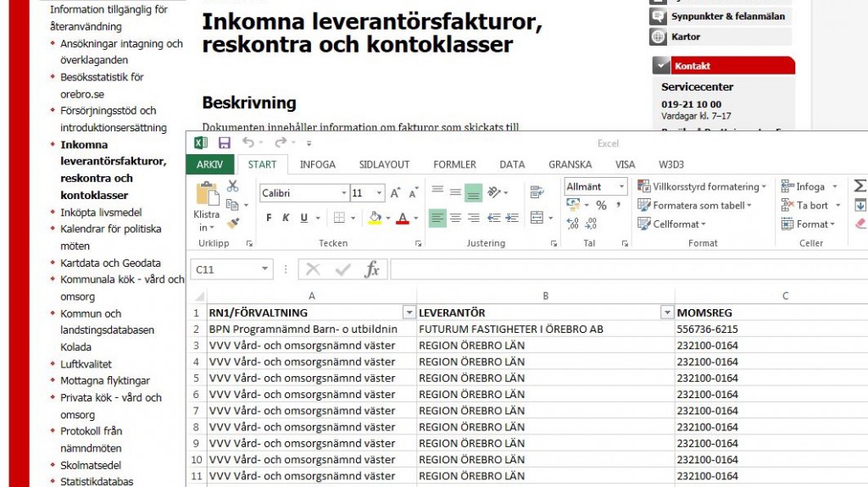Select cell FUTURUM FASTIGHETER I ÖREBRO AB
Viewport: 868px width, 487px height.
pyautogui.click(x=545, y=329)
